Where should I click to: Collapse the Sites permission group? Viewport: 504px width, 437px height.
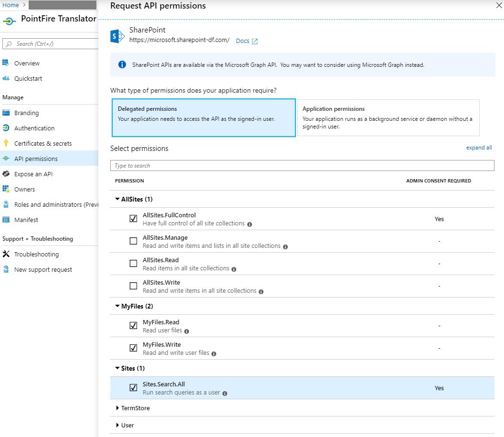(x=117, y=368)
